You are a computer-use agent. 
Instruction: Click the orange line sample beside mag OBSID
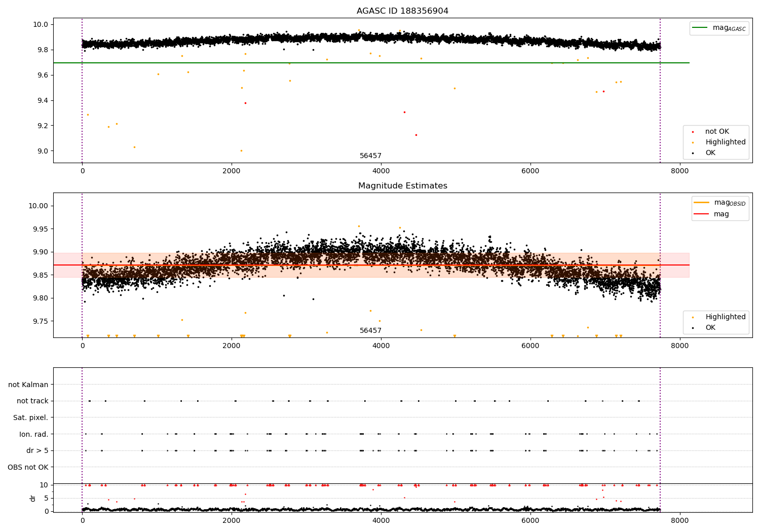coord(701,203)
